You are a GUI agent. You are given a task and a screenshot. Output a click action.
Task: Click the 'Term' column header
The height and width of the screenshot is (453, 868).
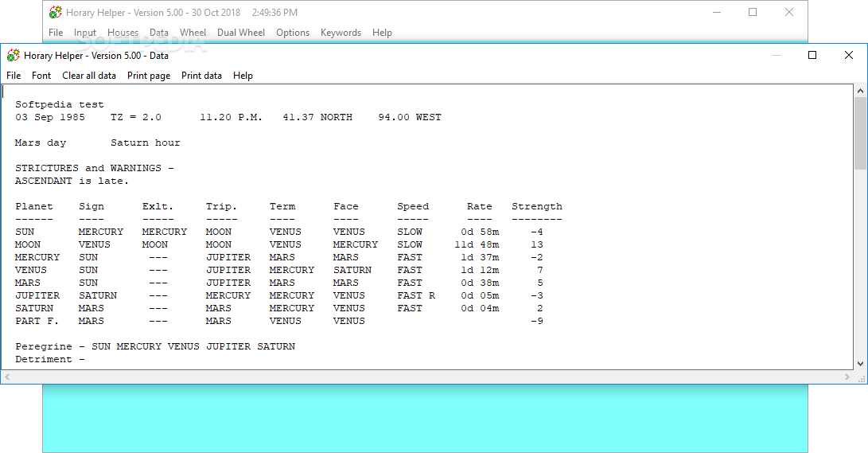pyautogui.click(x=282, y=206)
